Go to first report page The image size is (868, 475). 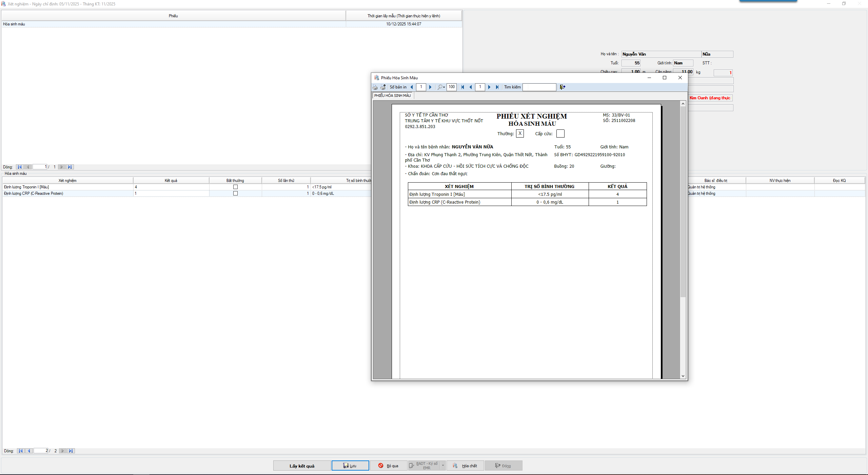pos(462,87)
